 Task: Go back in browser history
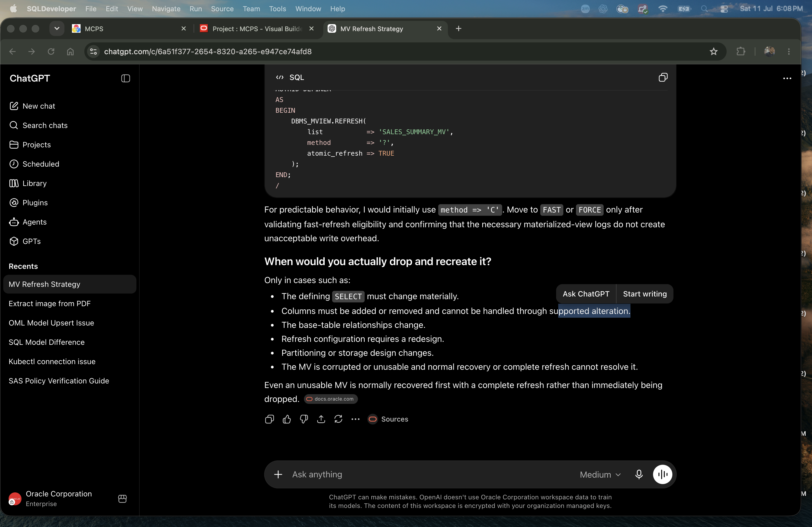[x=13, y=52]
